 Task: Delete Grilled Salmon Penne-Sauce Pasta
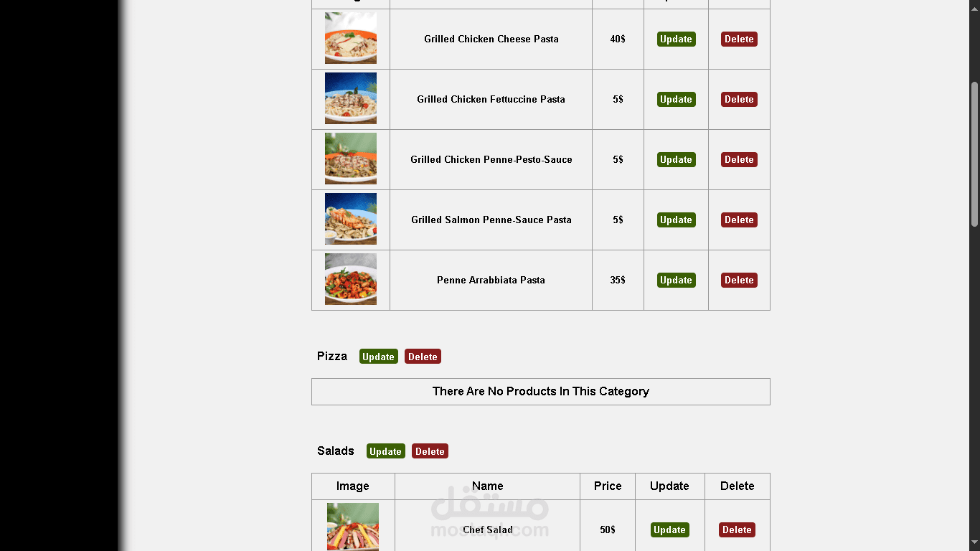pyautogui.click(x=739, y=220)
